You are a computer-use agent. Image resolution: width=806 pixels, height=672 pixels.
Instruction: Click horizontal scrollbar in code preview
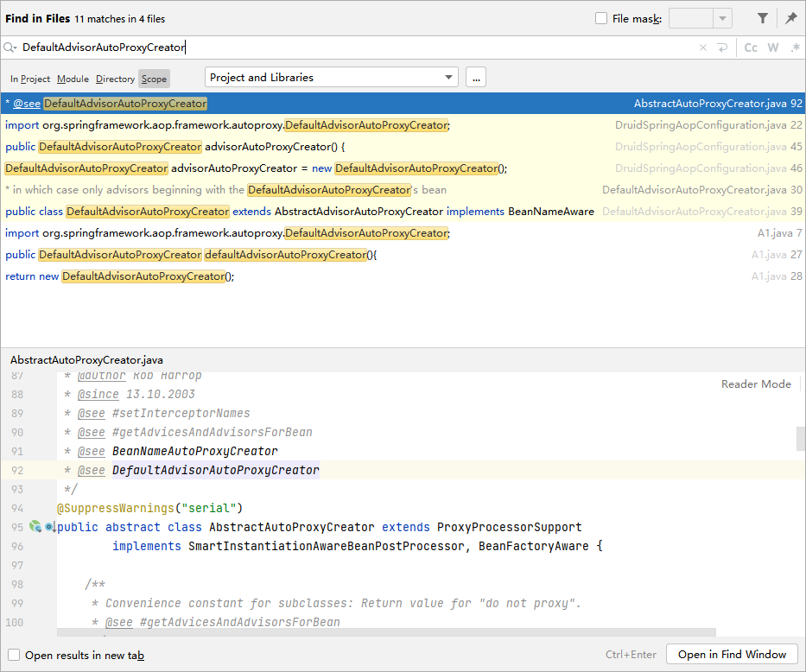click(x=386, y=632)
